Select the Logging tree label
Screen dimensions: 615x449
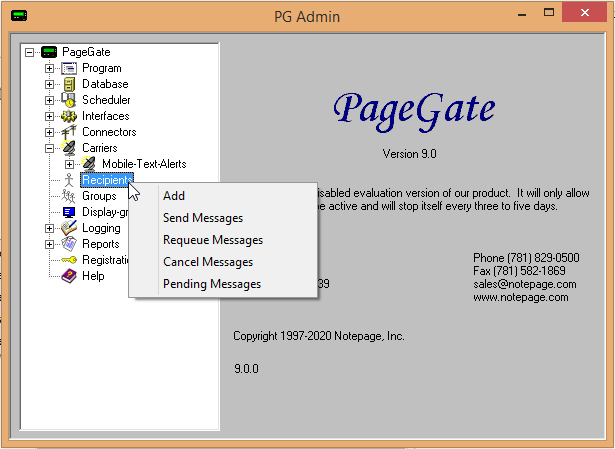pyautogui.click(x=101, y=228)
